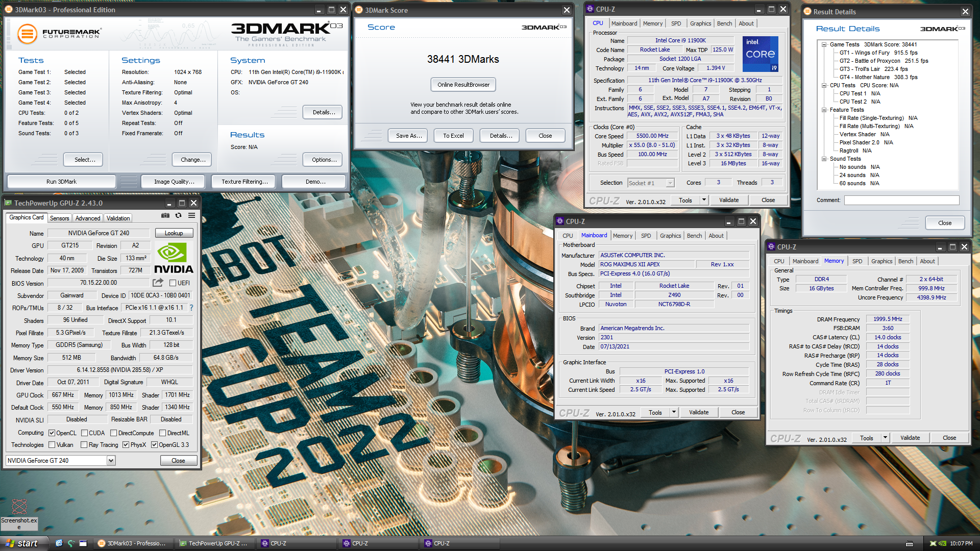Click the Lookup button in GPU-Z
The image size is (980, 551).
[174, 233]
